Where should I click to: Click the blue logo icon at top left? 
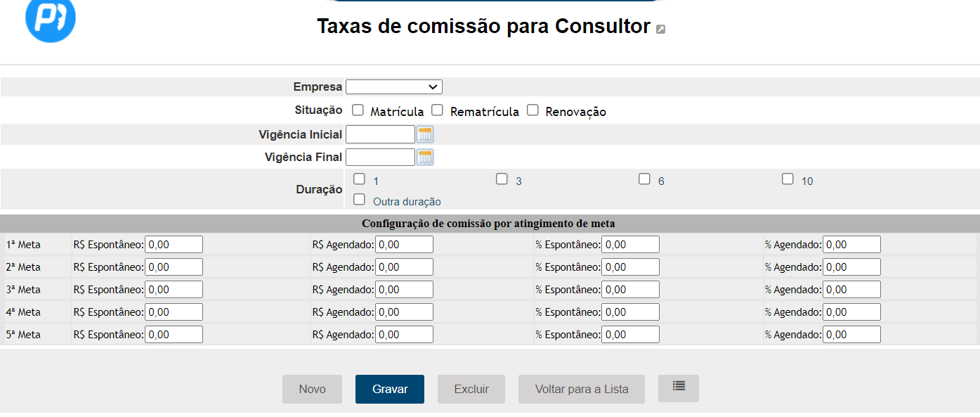(50, 19)
